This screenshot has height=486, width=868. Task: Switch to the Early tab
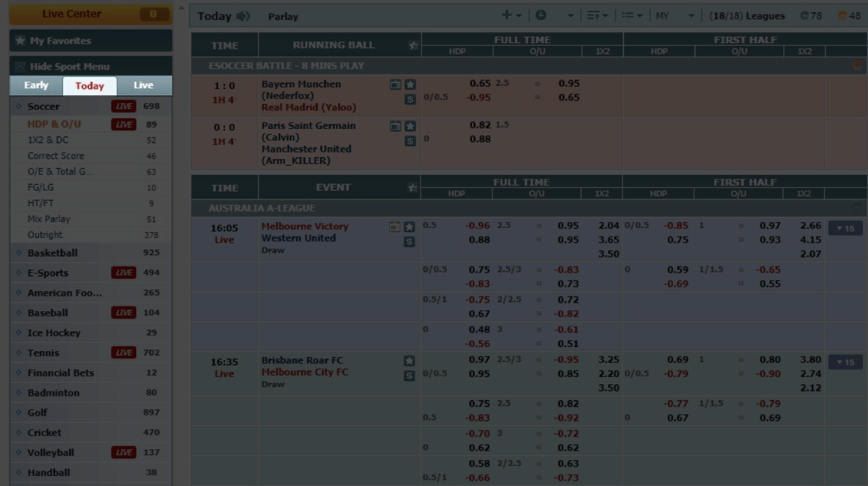(x=36, y=86)
